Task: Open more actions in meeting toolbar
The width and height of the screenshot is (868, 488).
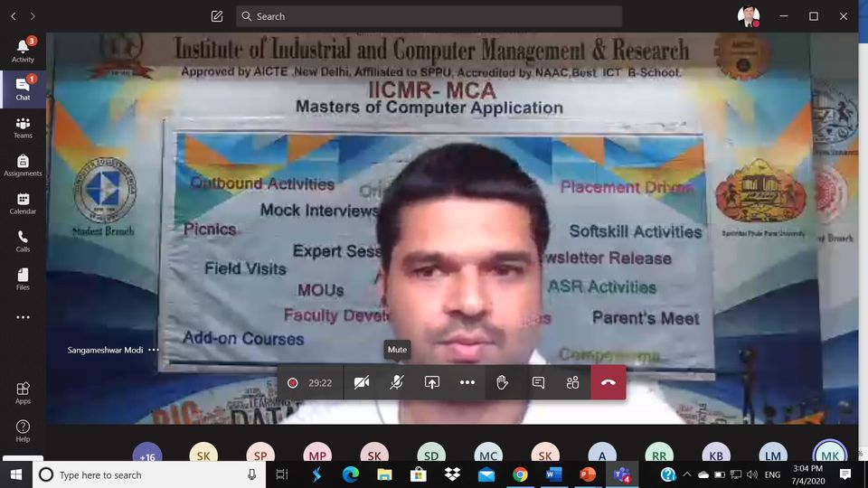Action: click(467, 382)
